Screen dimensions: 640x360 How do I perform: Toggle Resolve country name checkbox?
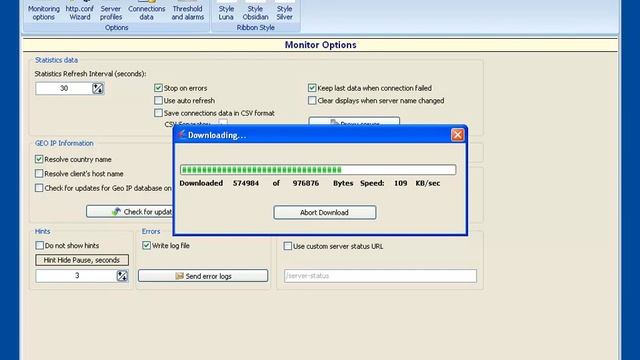(39, 159)
